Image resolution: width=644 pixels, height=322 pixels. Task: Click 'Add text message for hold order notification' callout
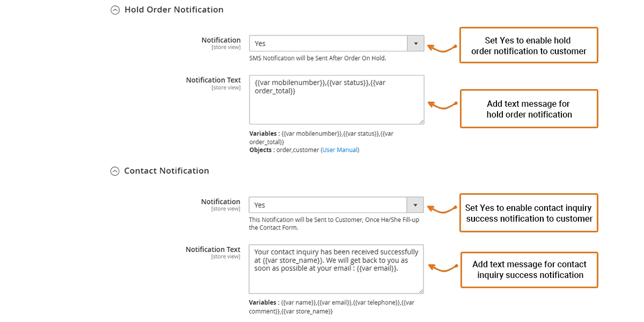pos(529,109)
